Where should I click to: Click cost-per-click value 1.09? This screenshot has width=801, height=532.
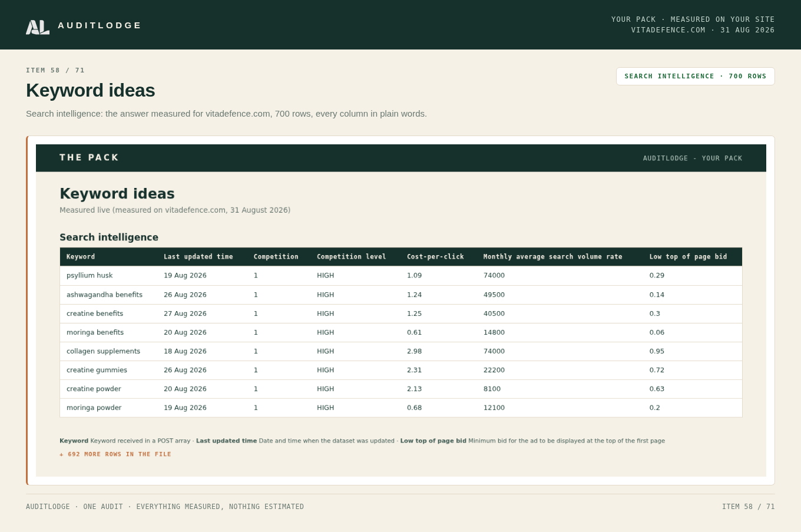pos(414,276)
